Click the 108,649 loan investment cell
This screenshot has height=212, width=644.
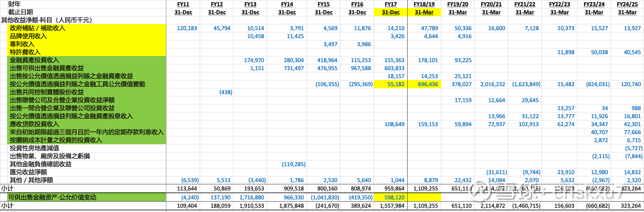pyautogui.click(x=394, y=124)
